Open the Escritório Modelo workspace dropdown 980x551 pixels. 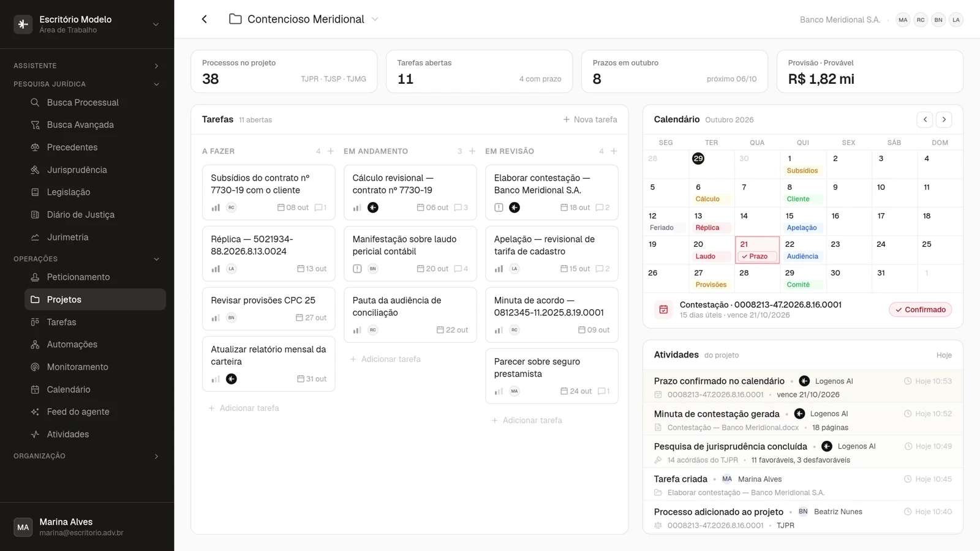[156, 24]
